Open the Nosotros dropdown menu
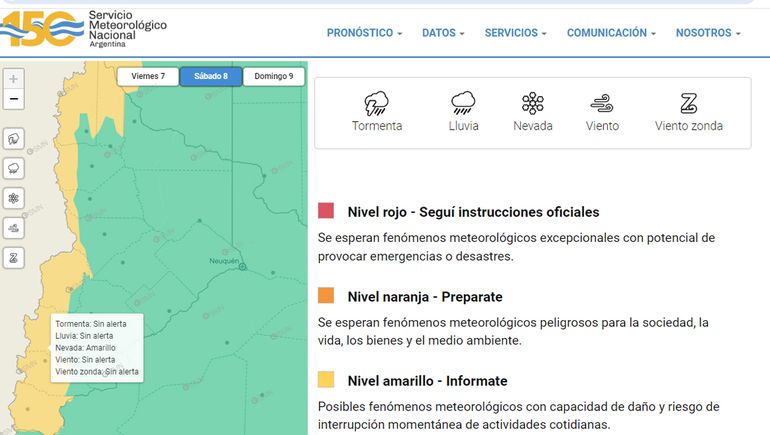Image resolution: width=770 pixels, height=435 pixels. (x=708, y=33)
